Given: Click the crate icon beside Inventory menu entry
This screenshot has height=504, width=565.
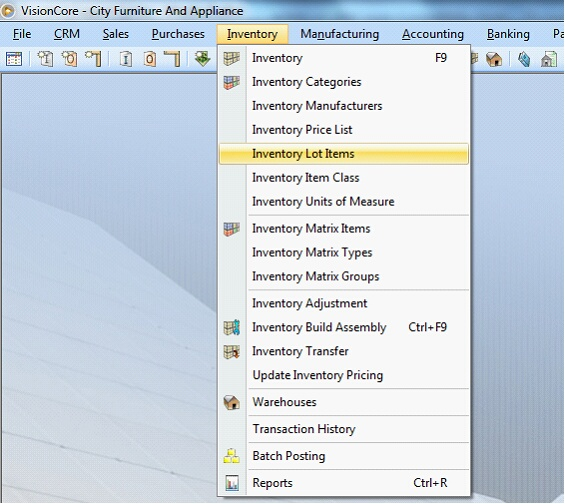Looking at the screenshot, I should (231, 58).
